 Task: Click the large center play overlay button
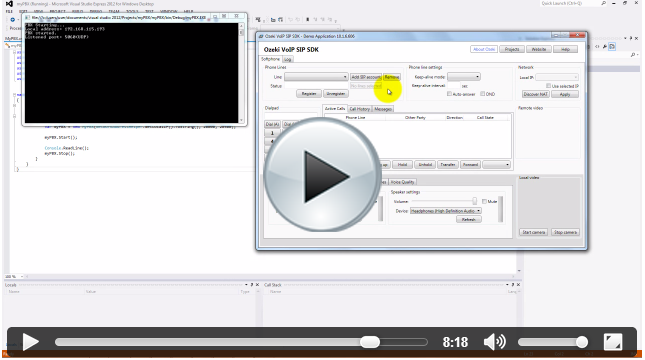click(x=322, y=176)
